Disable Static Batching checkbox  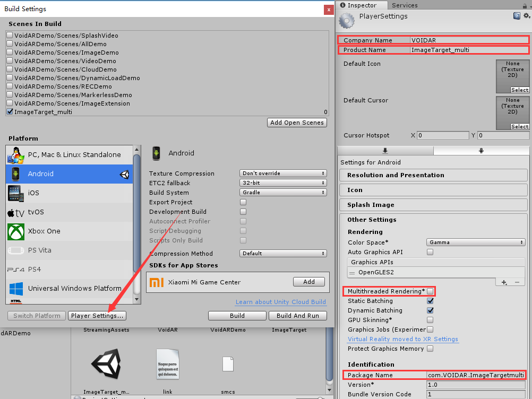coord(430,301)
